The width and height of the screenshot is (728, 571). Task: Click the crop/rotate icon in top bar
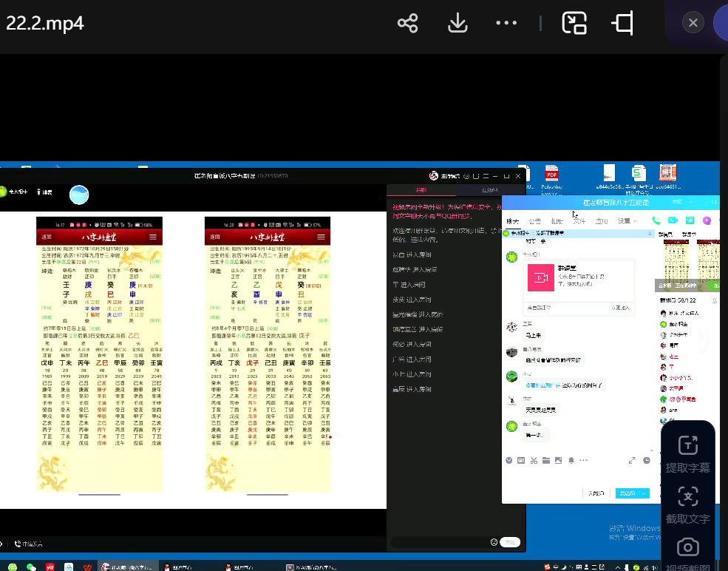point(623,23)
